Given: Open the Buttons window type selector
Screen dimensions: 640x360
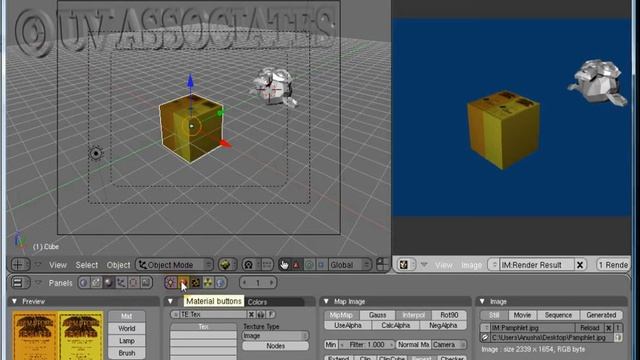Looking at the screenshot, I should click(x=20, y=282).
